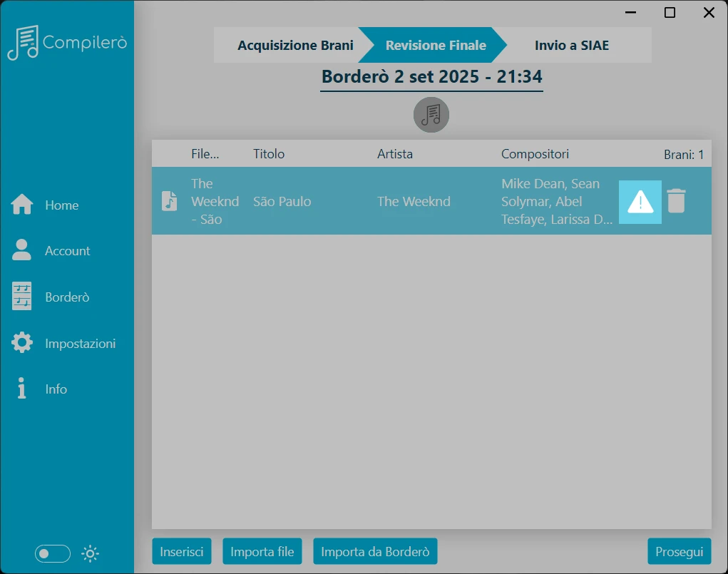728x574 pixels.
Task: Open Account via the person icon
Action: tap(21, 250)
